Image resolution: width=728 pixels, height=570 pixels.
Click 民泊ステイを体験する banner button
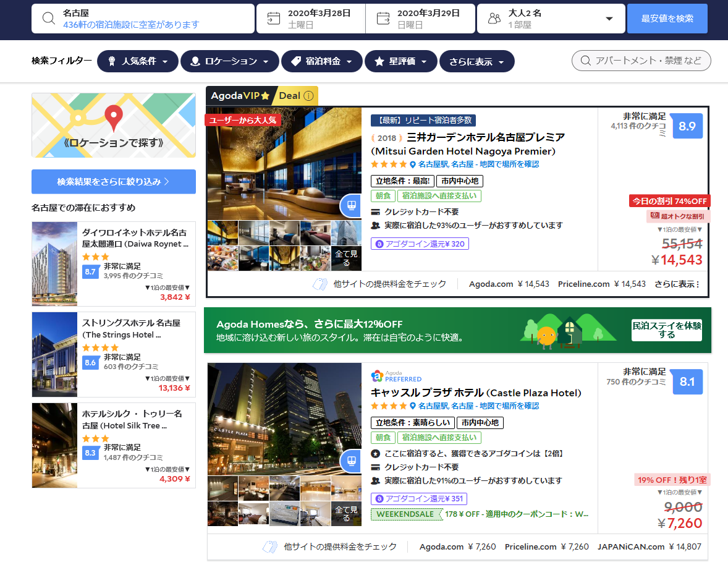pos(667,330)
